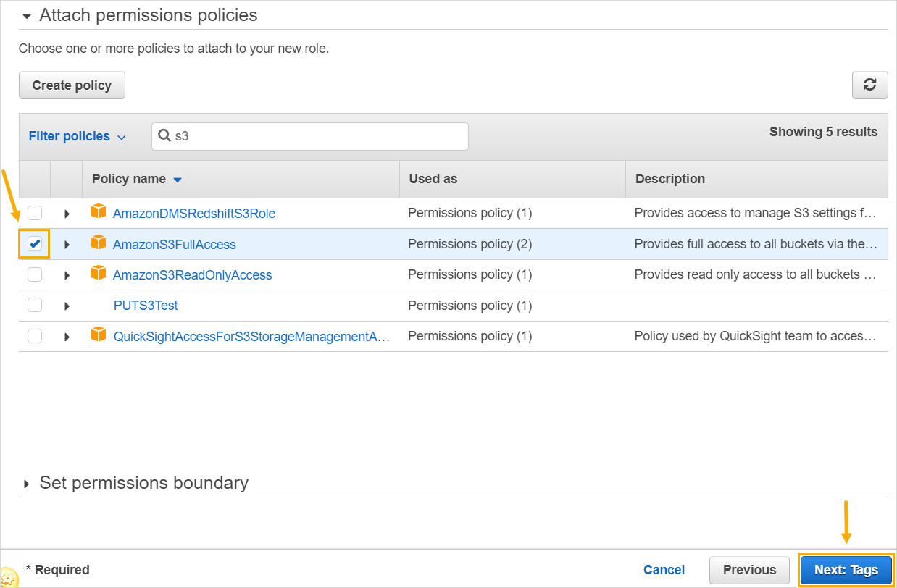Viewport: 897px width, 588px height.
Task: Click Permissions policy (1) in AmazonS3ReadOnlyAccess row
Action: [470, 275]
